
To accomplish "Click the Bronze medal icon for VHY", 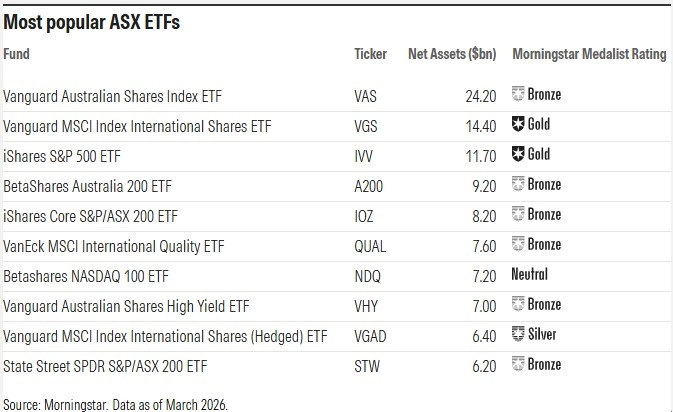I will (518, 304).
